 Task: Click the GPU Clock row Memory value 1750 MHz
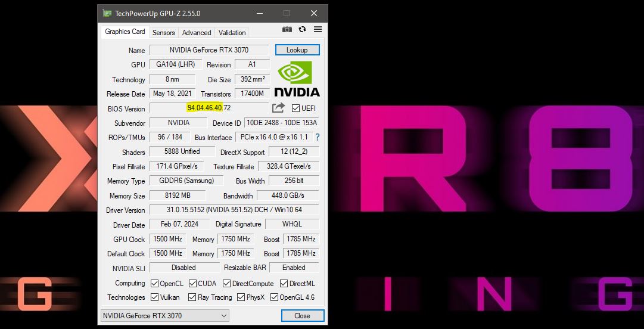[x=235, y=238]
